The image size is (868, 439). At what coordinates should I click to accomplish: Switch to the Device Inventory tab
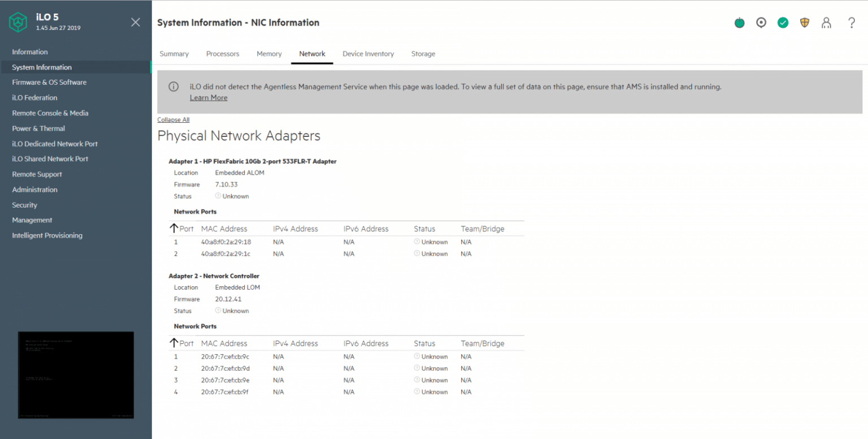[x=368, y=54]
